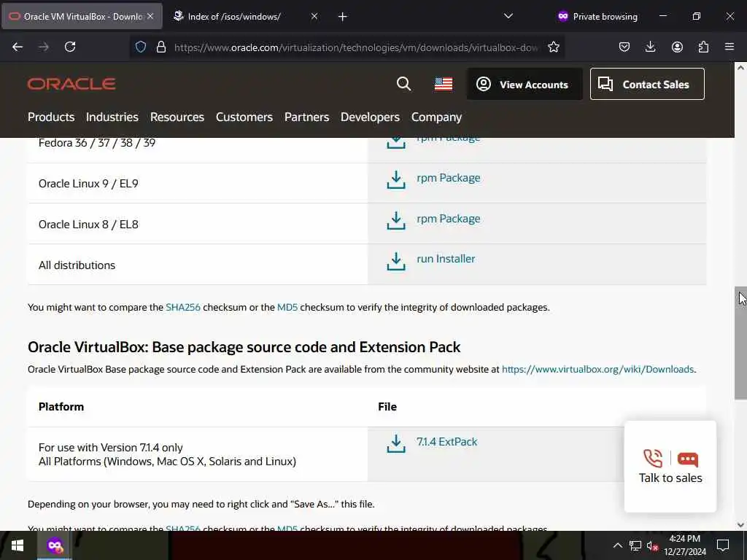Viewport: 747px width, 560px height.
Task: Click the address bar URL field
Action: pyautogui.click(x=356, y=47)
